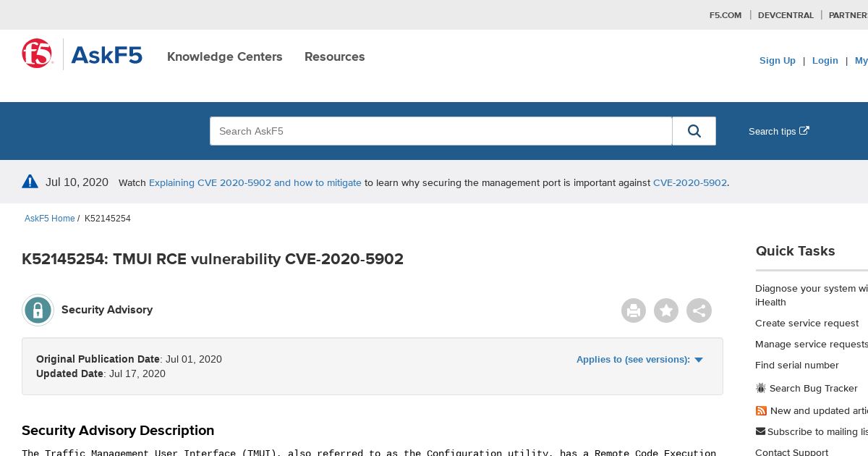Click the RSS feed icon for new articles
Image resolution: width=868 pixels, height=456 pixels.
coord(761,410)
